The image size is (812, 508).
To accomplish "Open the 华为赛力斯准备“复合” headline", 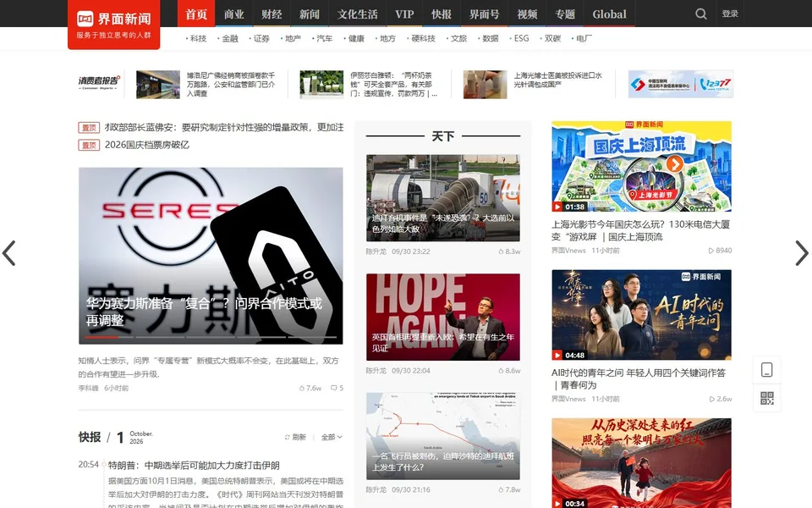I will (204, 312).
